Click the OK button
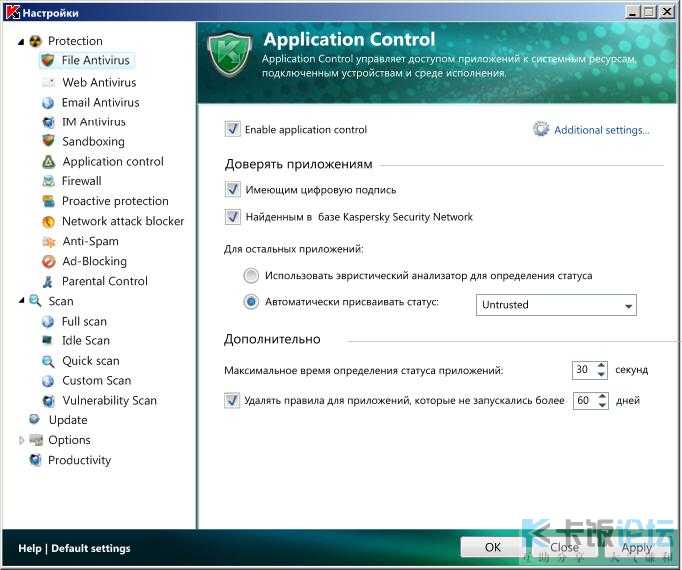The width and height of the screenshot is (682, 570). 493,547
